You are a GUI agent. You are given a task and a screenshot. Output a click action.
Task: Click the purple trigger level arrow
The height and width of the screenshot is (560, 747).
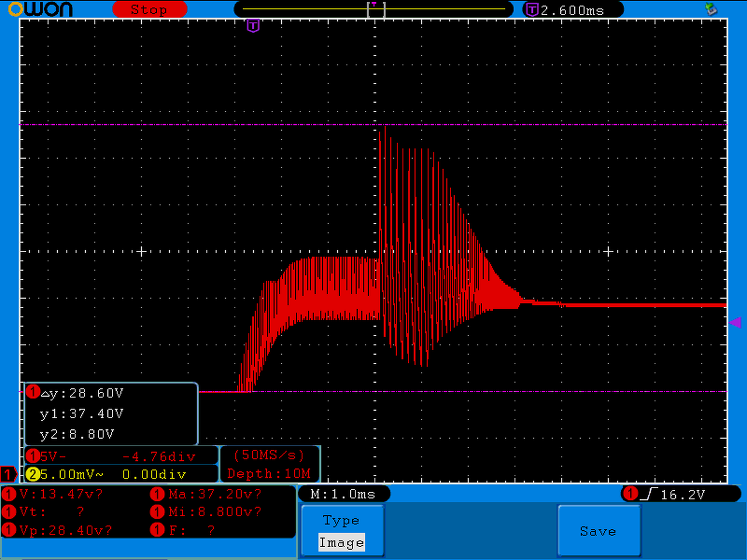[x=735, y=322]
